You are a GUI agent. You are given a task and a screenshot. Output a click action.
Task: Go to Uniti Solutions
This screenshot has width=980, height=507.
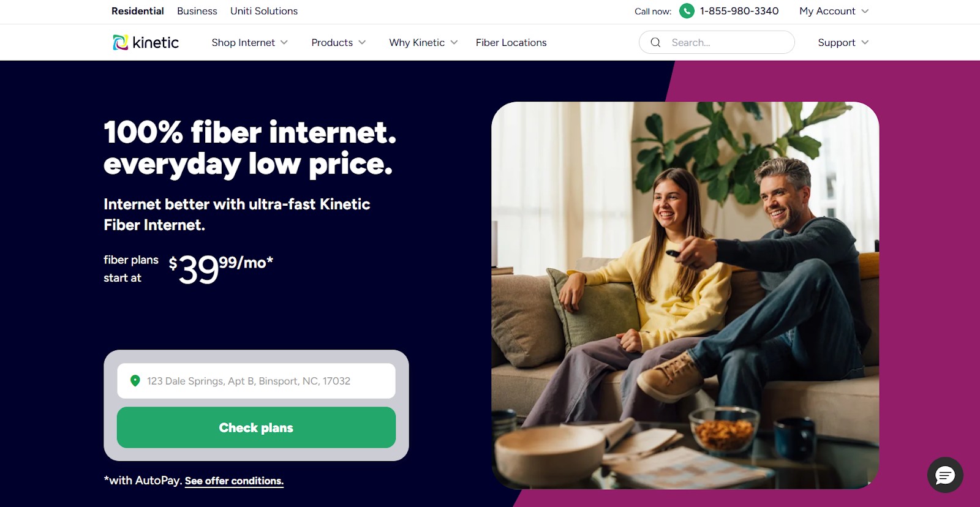tap(264, 11)
